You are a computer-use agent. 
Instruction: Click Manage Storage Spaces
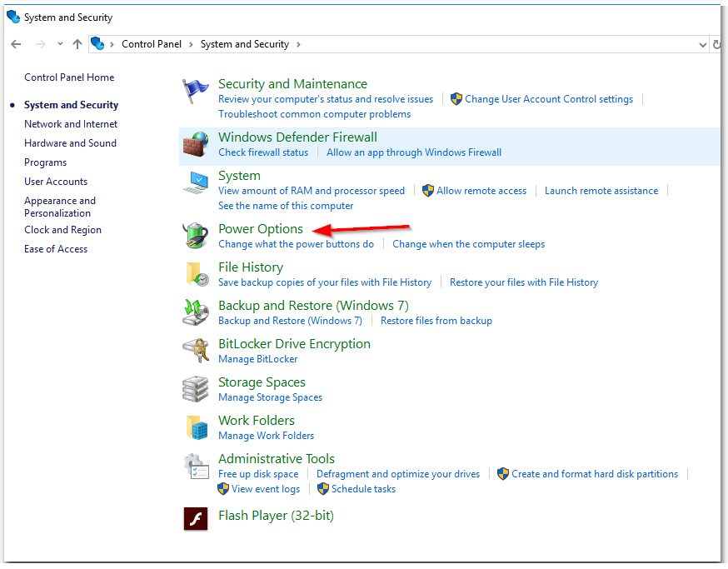tap(270, 397)
